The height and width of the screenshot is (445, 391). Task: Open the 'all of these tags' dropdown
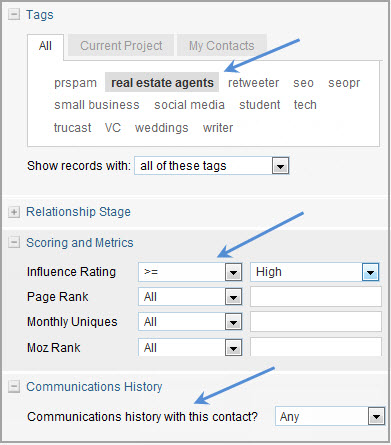(x=212, y=166)
